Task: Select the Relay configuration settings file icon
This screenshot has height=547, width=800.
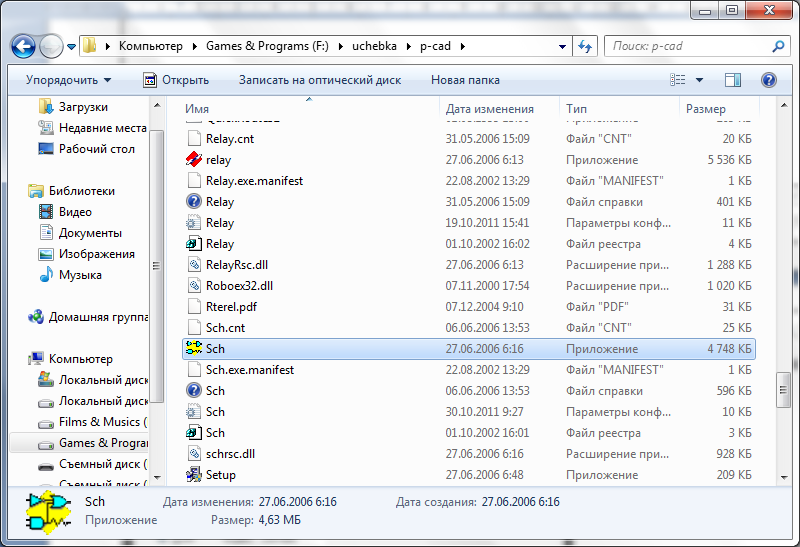Action: click(194, 222)
